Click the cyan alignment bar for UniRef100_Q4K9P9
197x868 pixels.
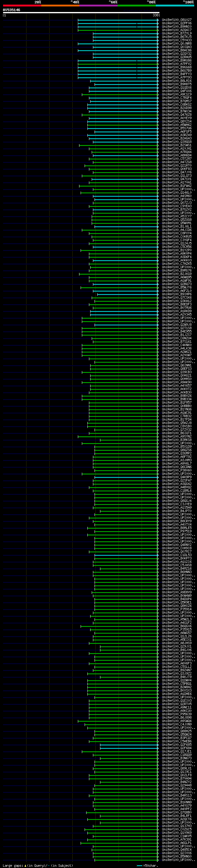tap(127, 477)
